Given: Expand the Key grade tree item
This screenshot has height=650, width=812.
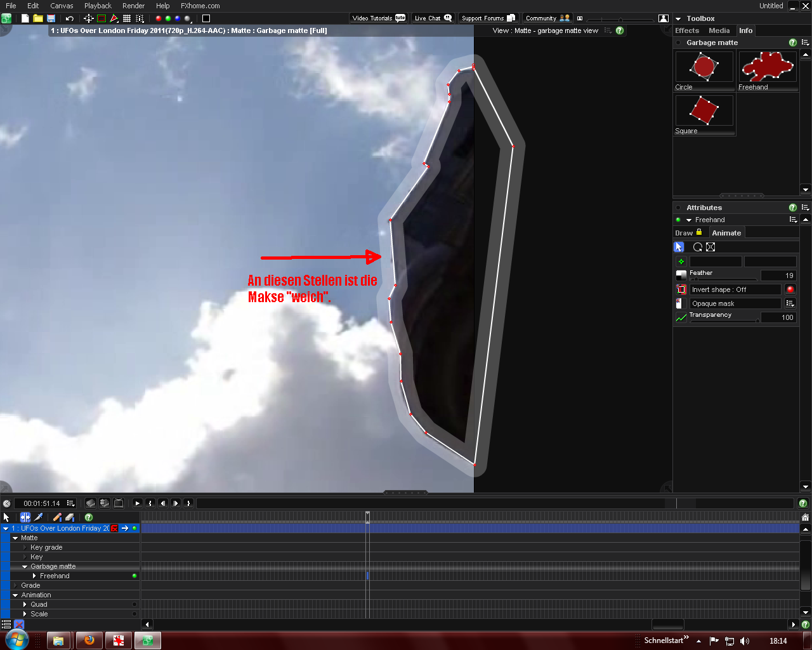Looking at the screenshot, I should [x=25, y=547].
